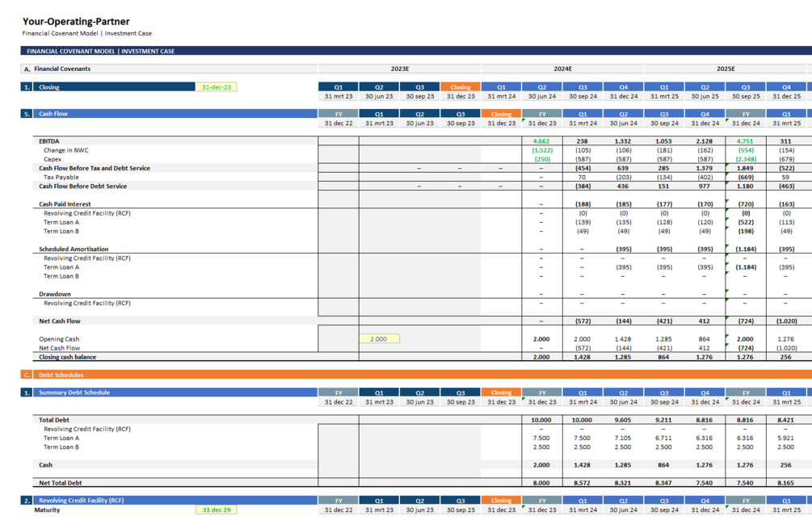The image size is (812, 520).
Task: Click the 2023E year column header
Action: tap(399, 69)
